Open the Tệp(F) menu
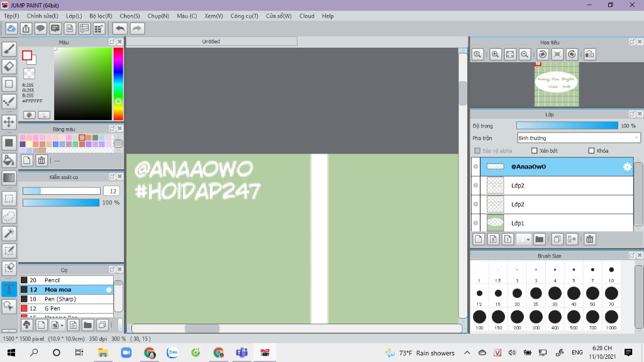 click(x=11, y=16)
